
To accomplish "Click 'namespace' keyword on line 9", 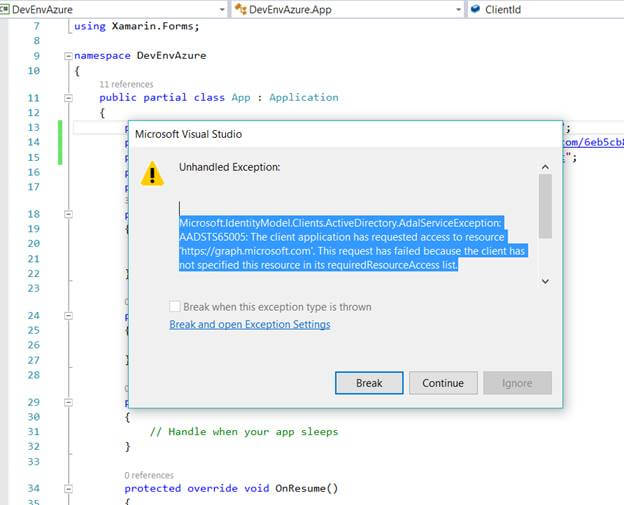I will point(102,56).
